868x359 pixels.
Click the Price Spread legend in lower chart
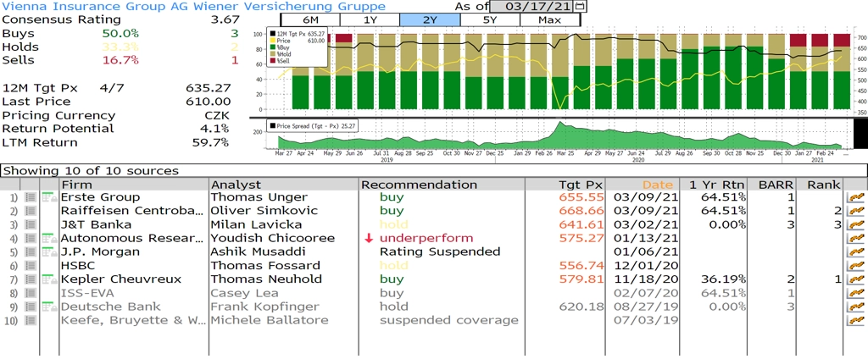click(312, 126)
